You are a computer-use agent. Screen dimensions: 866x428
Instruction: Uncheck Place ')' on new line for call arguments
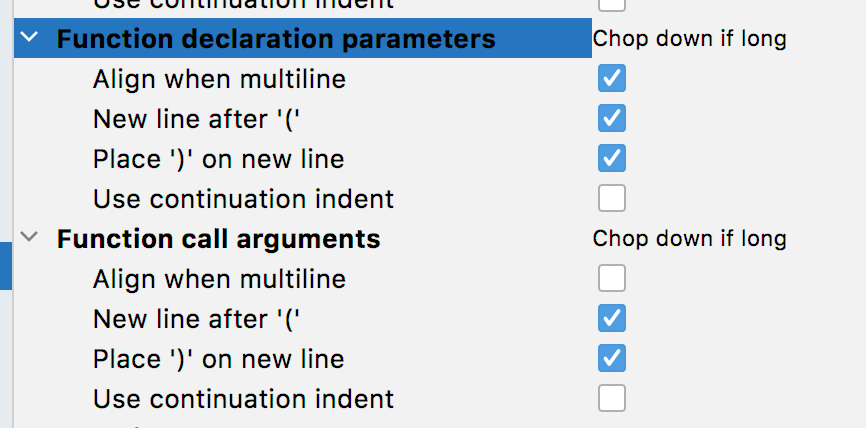tap(611, 358)
